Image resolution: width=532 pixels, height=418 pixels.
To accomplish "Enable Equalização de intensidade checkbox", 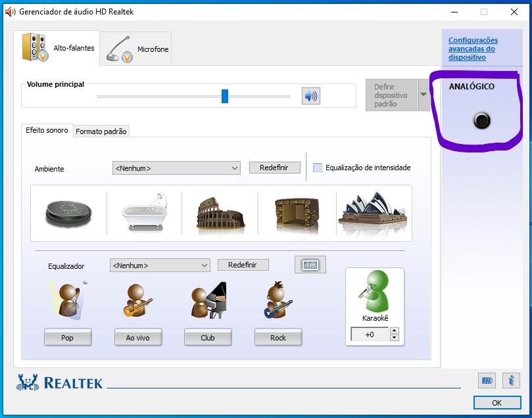I will pos(318,168).
